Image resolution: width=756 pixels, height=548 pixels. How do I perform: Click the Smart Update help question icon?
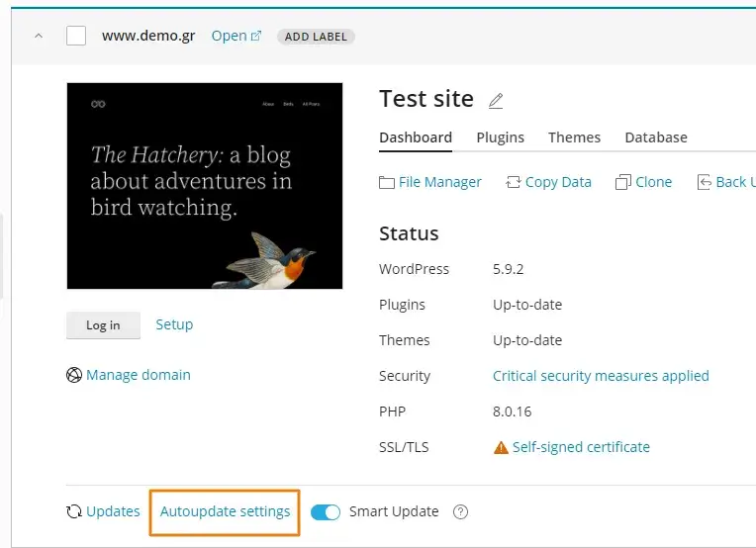[x=460, y=511]
